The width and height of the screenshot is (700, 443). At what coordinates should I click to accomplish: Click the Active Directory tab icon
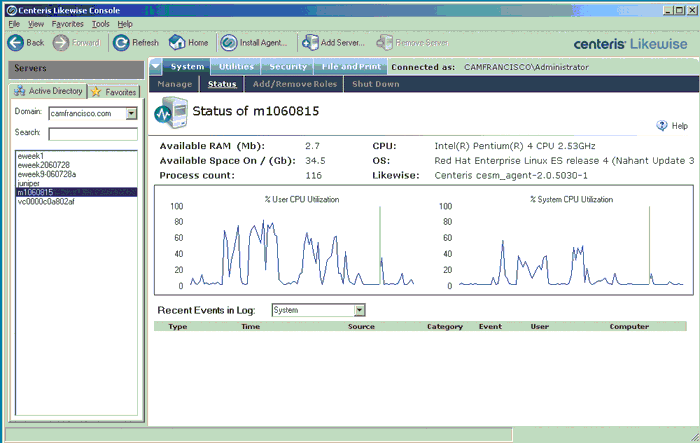pos(19,91)
